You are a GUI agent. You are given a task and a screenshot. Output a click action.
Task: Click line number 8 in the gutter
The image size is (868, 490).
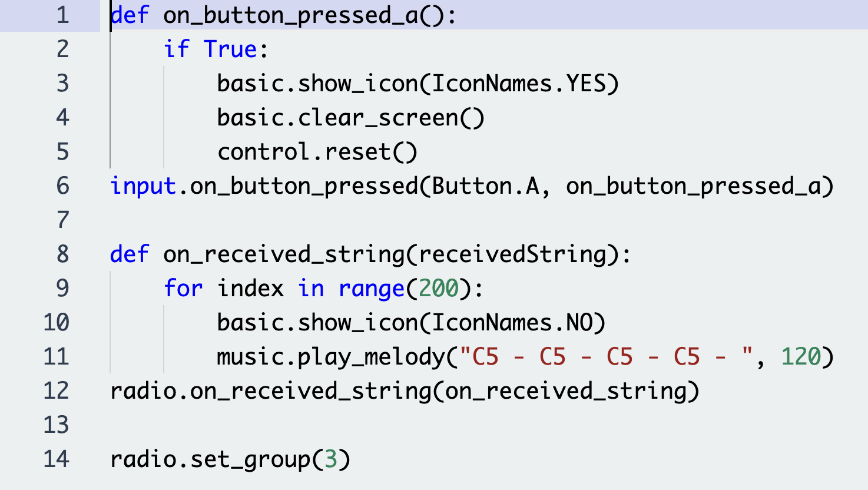tap(63, 254)
